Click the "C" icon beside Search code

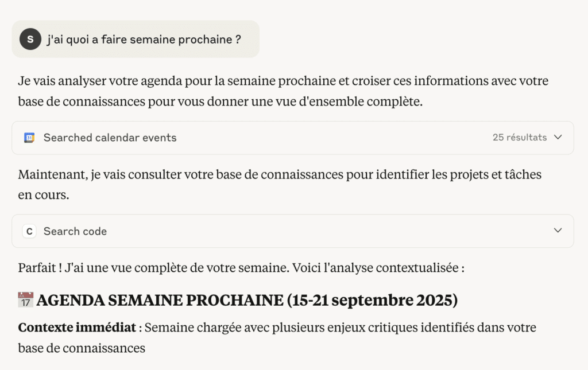point(29,231)
